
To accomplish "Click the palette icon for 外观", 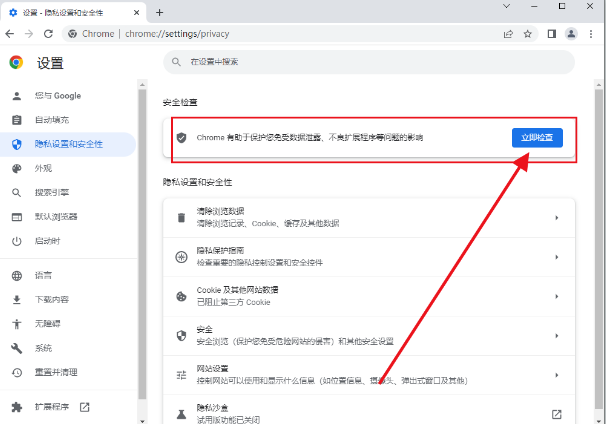I will [x=17, y=169].
